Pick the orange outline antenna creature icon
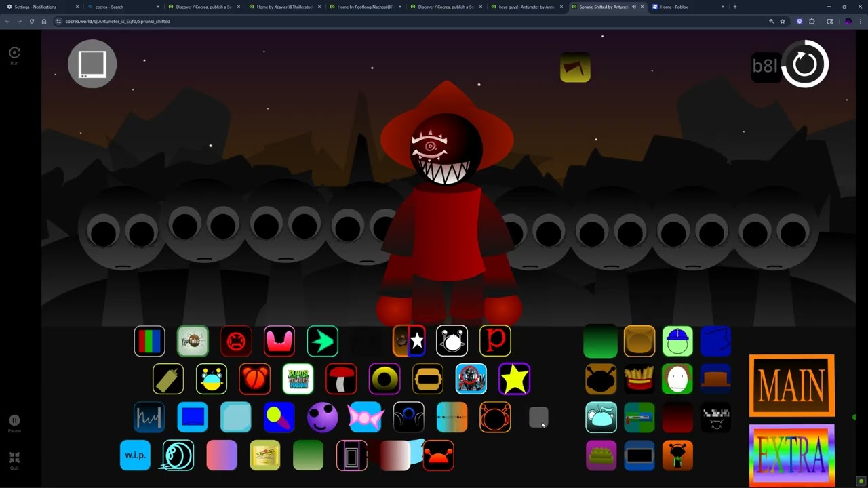The height and width of the screenshot is (488, 868). (496, 417)
